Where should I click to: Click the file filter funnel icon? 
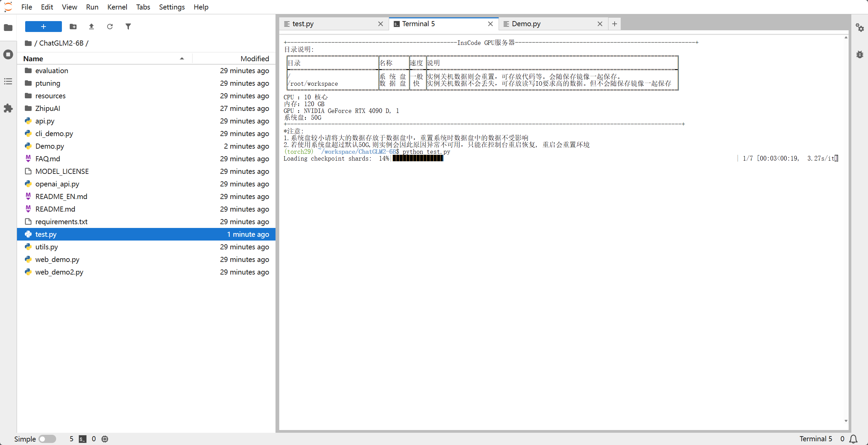click(x=128, y=27)
